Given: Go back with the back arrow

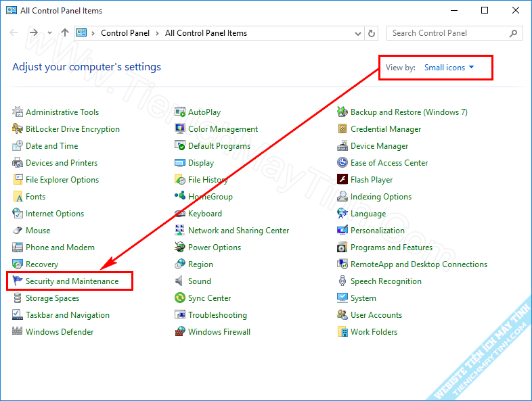Looking at the screenshot, I should [x=14, y=32].
